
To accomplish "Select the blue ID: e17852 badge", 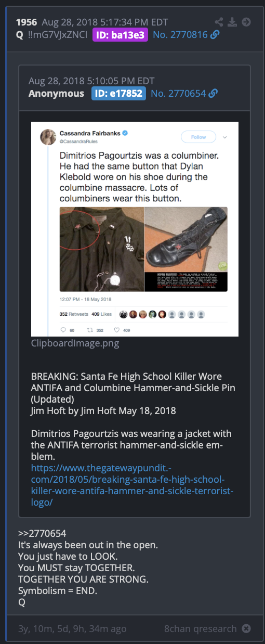I will [118, 94].
